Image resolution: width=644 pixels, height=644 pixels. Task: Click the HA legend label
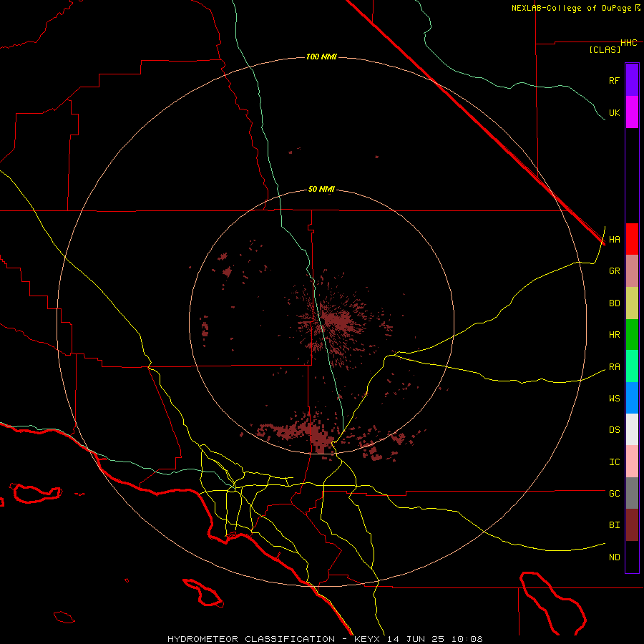[614, 240]
